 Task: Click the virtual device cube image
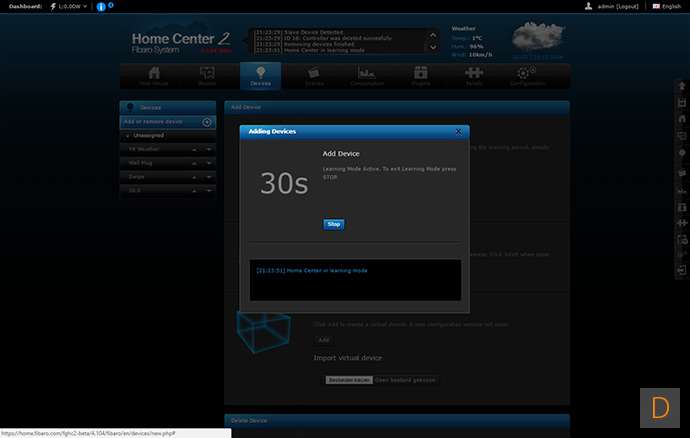point(264,331)
